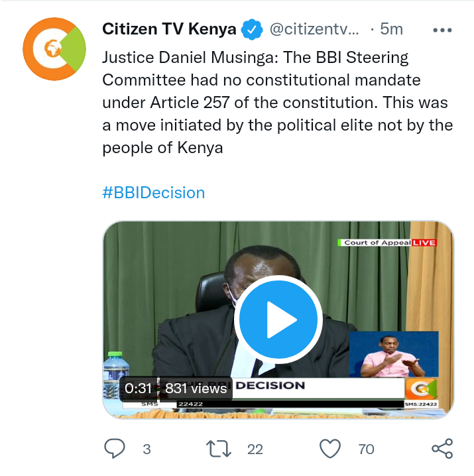Screen dimensions: 474x476
Task: Open the Citizen TV Kenya profile avatar
Action: (54, 49)
